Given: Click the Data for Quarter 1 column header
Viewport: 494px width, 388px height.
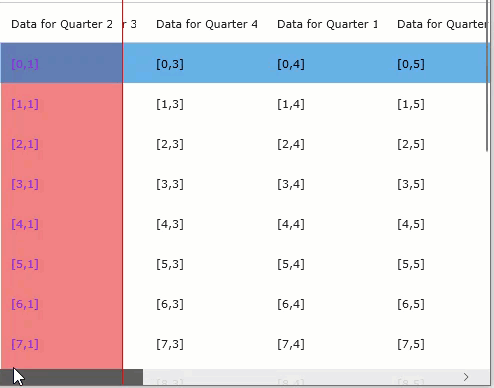Looking at the screenshot, I should pyautogui.click(x=328, y=24).
